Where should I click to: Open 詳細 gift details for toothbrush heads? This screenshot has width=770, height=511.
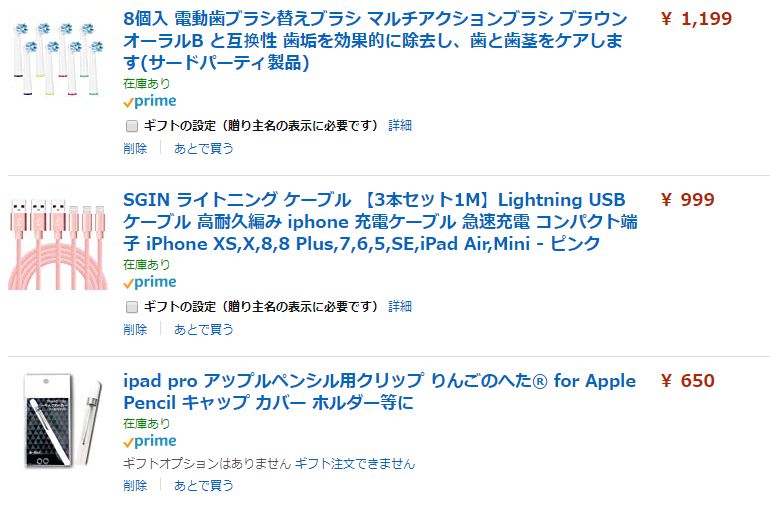point(400,126)
